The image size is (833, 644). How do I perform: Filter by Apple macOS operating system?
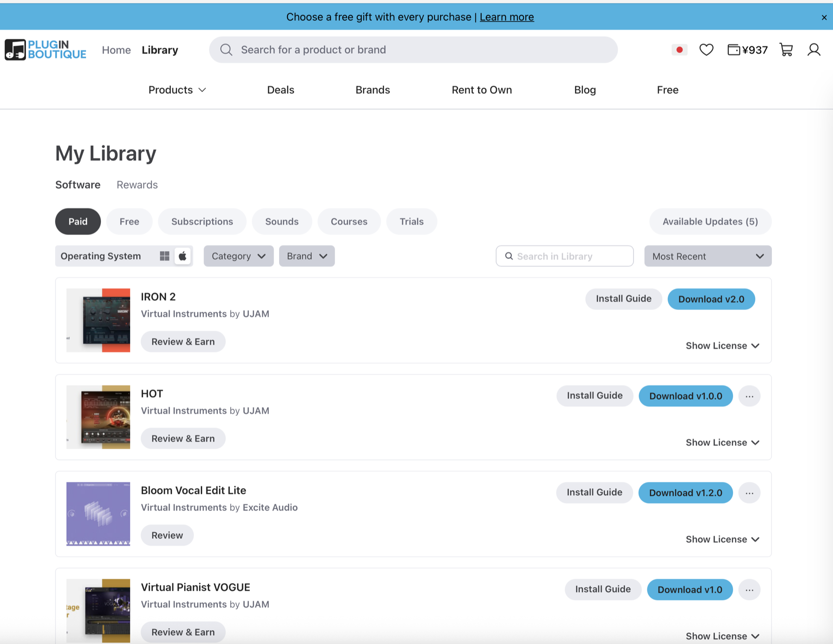click(183, 256)
